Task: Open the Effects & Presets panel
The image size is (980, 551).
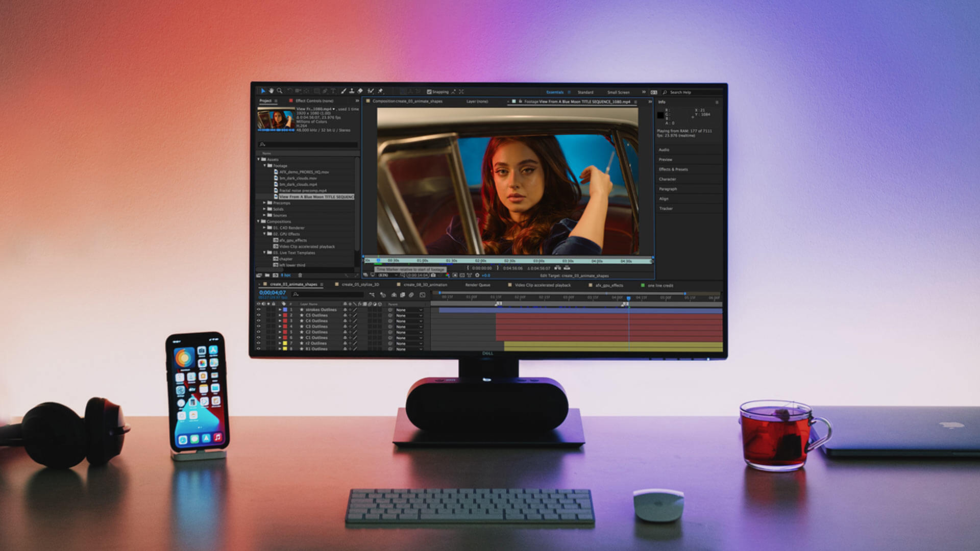Action: click(x=673, y=169)
